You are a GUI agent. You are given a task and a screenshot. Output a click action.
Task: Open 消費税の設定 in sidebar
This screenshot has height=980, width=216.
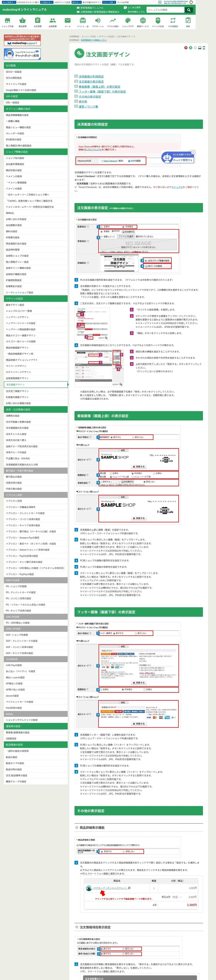click(36, 416)
